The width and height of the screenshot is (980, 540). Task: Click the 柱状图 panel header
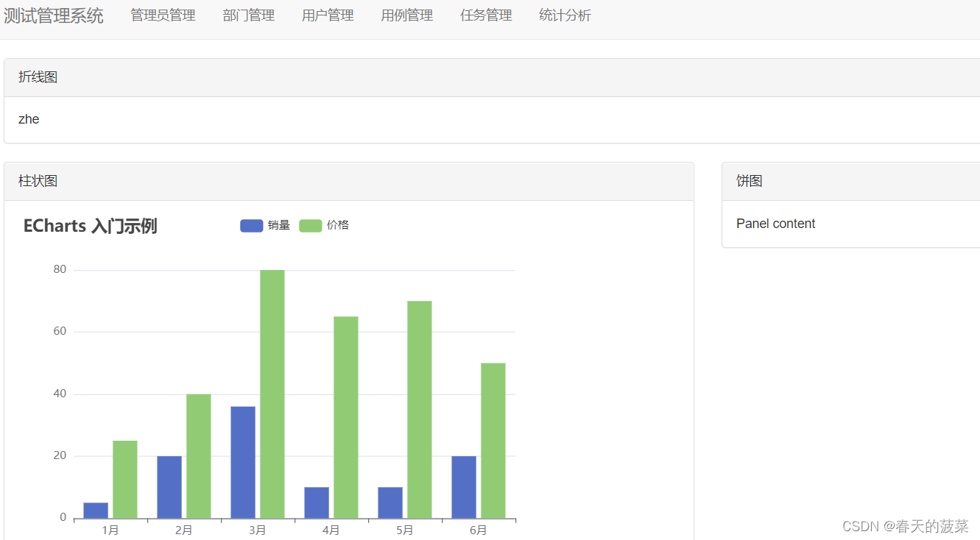click(38, 181)
